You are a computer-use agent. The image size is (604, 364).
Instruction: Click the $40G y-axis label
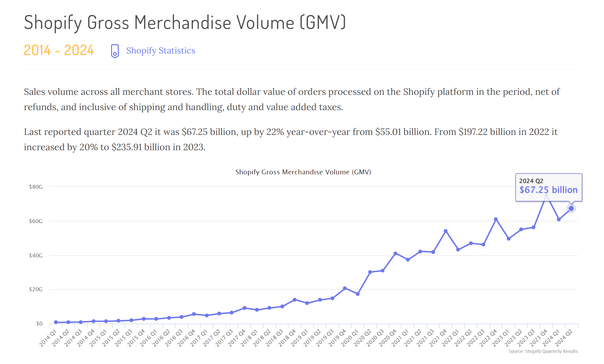pos(36,255)
